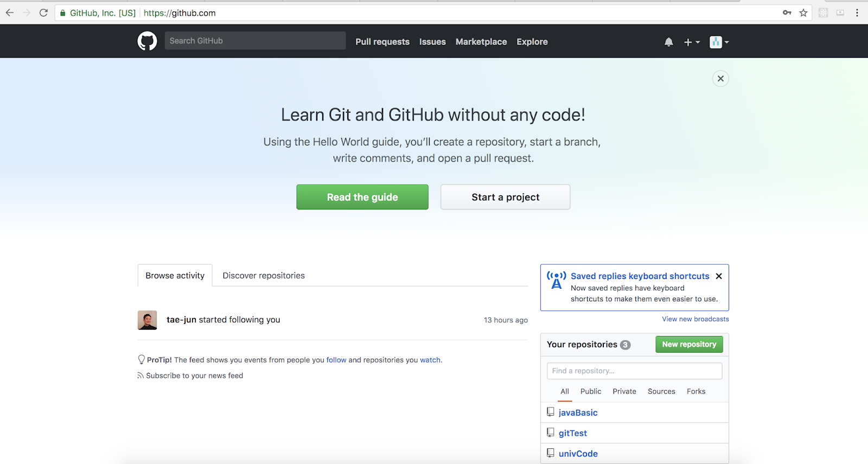Click Read the guide button

tap(362, 197)
